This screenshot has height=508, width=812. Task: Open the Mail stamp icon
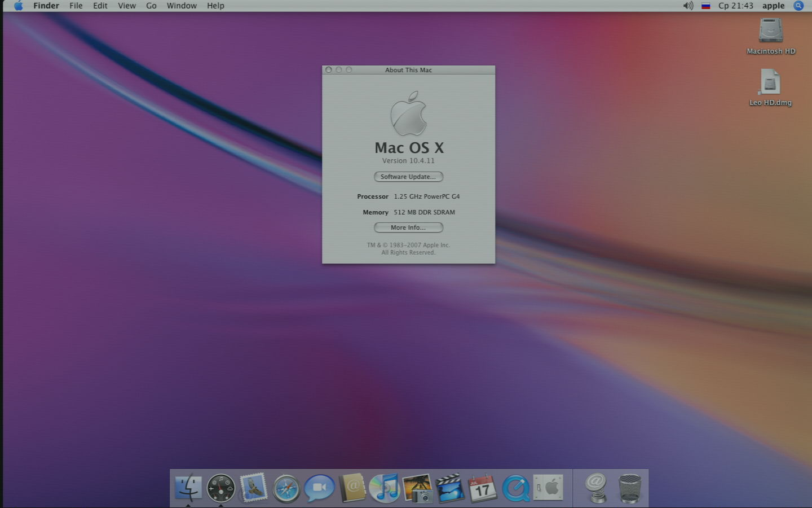[253, 488]
